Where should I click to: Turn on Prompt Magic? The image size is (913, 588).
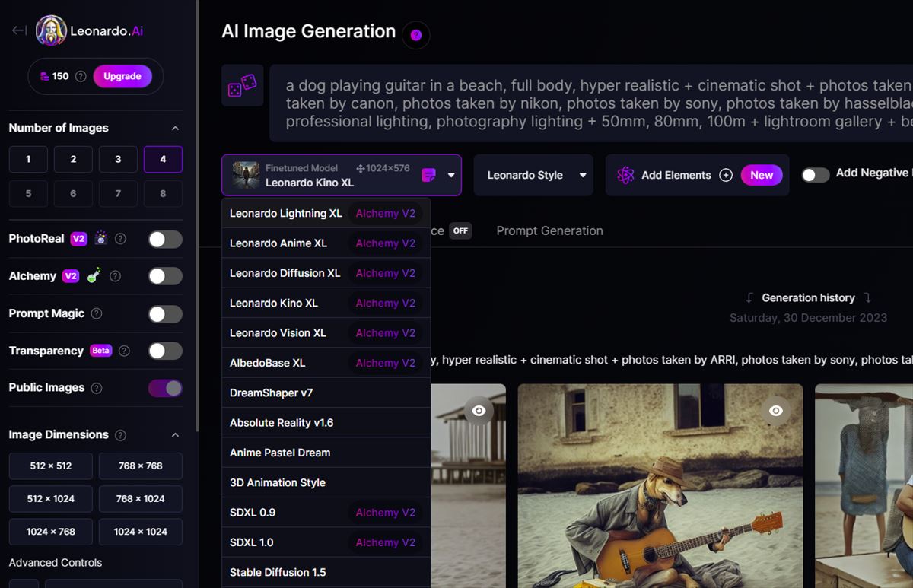[165, 314]
